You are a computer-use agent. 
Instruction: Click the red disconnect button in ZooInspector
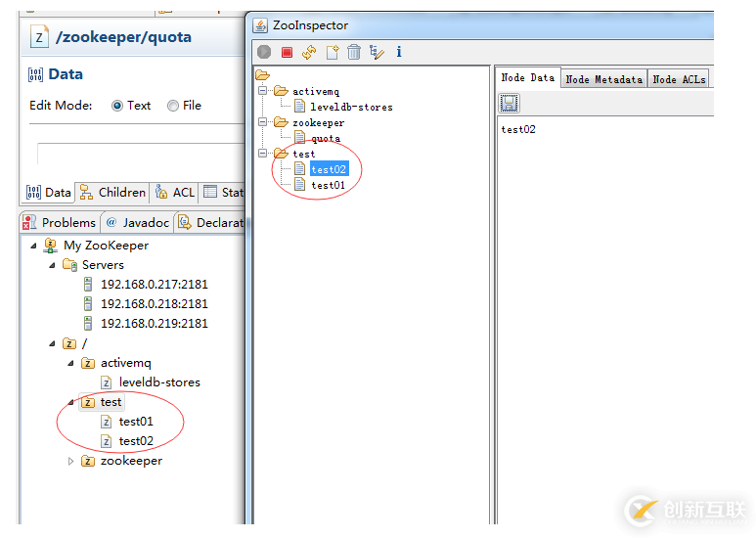(x=287, y=52)
